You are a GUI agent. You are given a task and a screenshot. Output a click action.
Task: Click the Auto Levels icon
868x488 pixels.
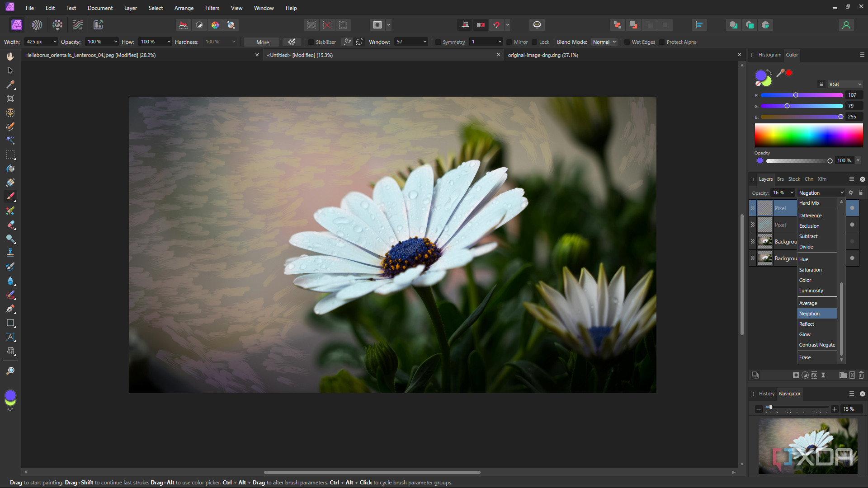point(183,25)
